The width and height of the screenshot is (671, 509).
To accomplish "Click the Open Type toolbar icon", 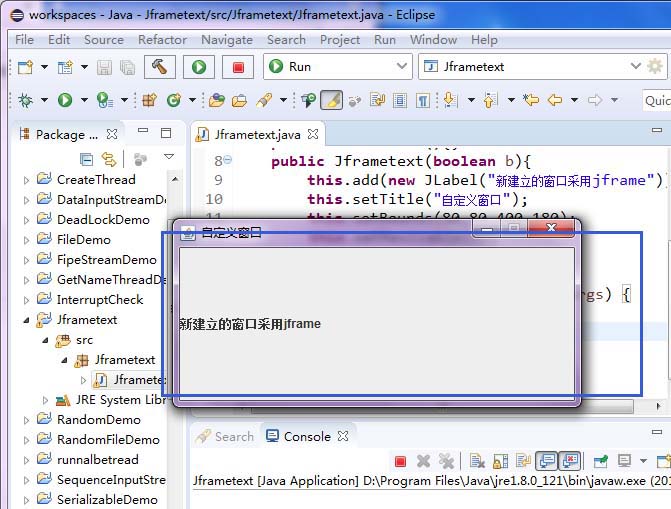I will (x=216, y=100).
